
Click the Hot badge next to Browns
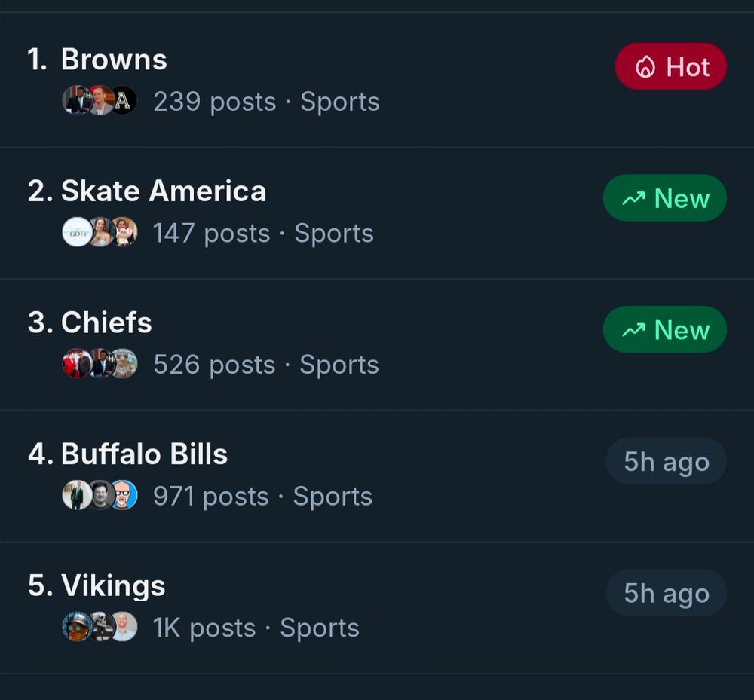pyautogui.click(x=670, y=66)
